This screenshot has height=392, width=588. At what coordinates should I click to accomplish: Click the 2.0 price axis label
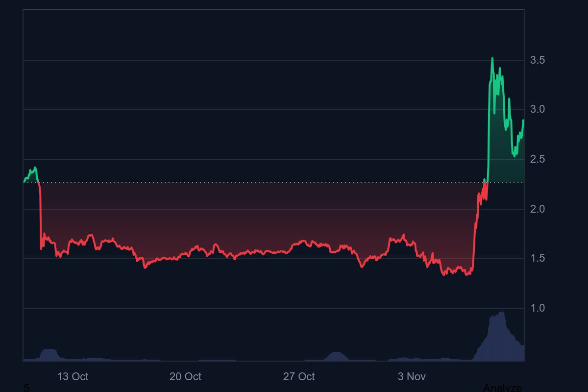[x=538, y=209]
